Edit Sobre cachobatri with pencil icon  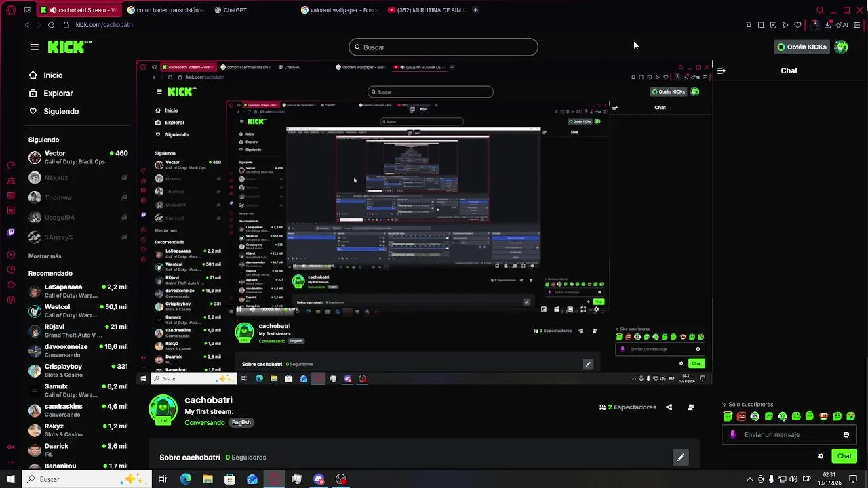pyautogui.click(x=681, y=457)
